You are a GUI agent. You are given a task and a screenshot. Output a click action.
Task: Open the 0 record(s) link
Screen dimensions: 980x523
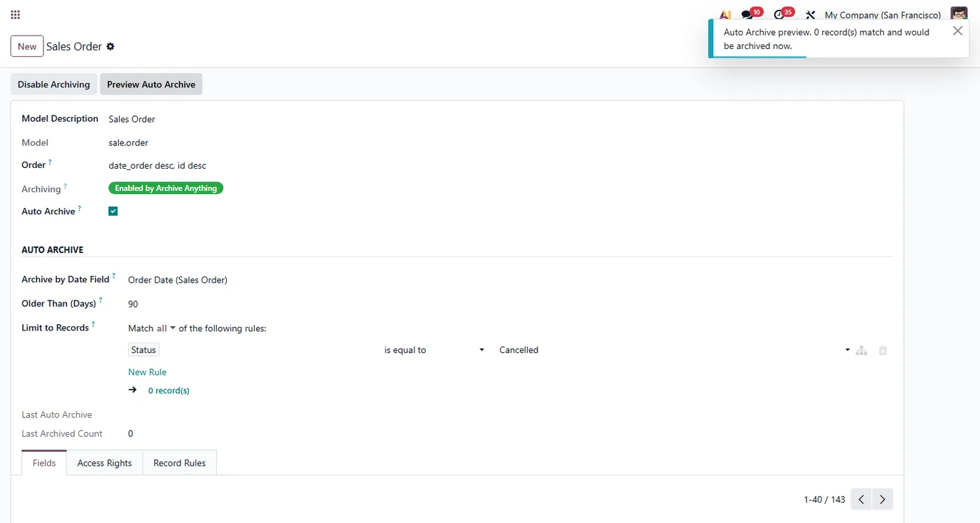click(x=169, y=391)
